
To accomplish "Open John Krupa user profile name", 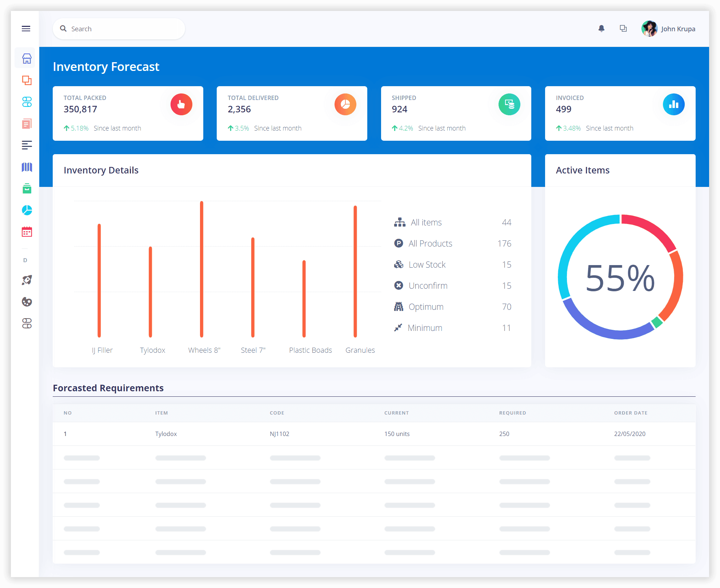I will pyautogui.click(x=678, y=29).
